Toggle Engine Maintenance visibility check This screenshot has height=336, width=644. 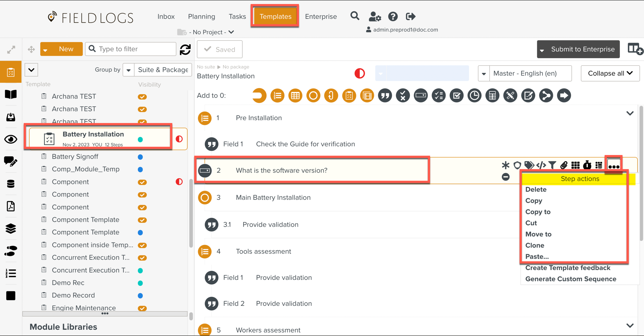(x=142, y=308)
